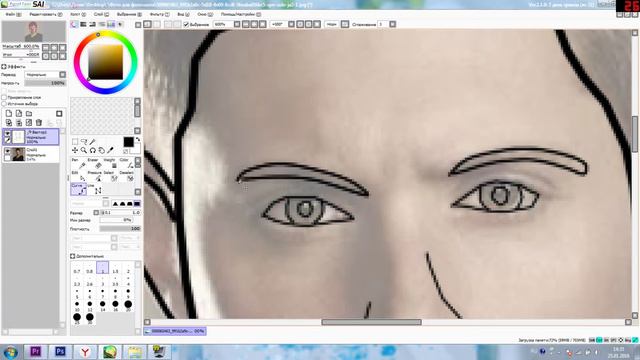The image size is (640, 360).
Task: Select the flat brush edge shape
Action: 137,203
